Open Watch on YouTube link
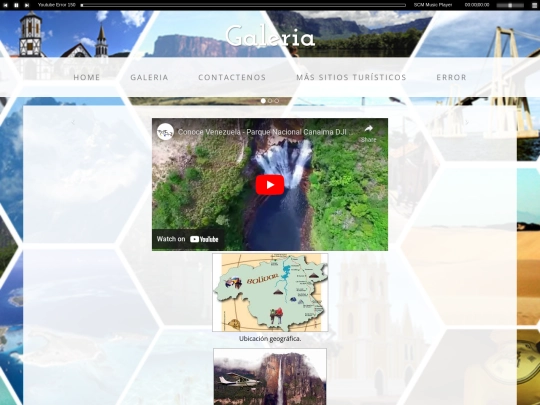The height and width of the screenshot is (405, 540). [188, 239]
